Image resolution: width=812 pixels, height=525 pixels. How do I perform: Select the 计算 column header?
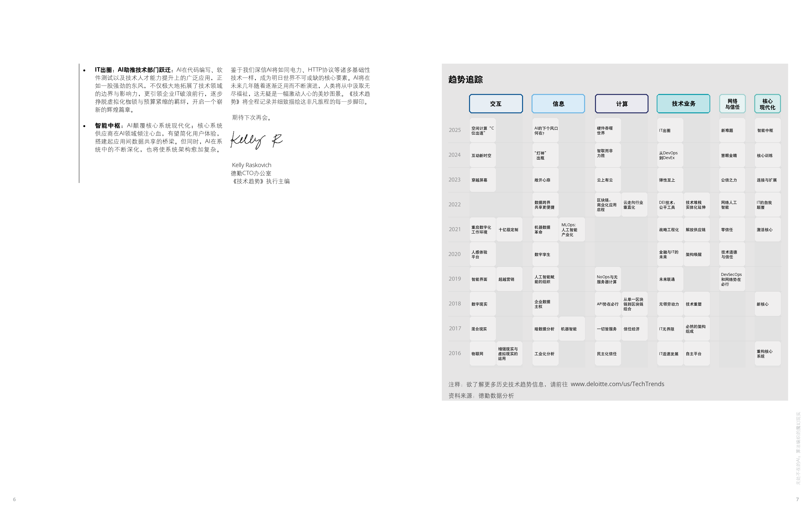621,104
